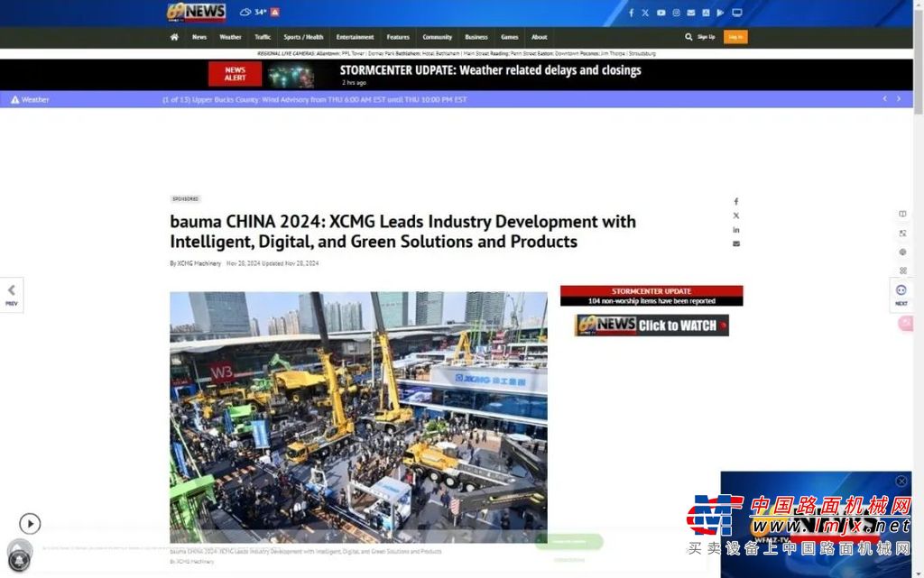This screenshot has height=578, width=924.
Task: Check the 34° weather cloud icon
Action: [245, 12]
